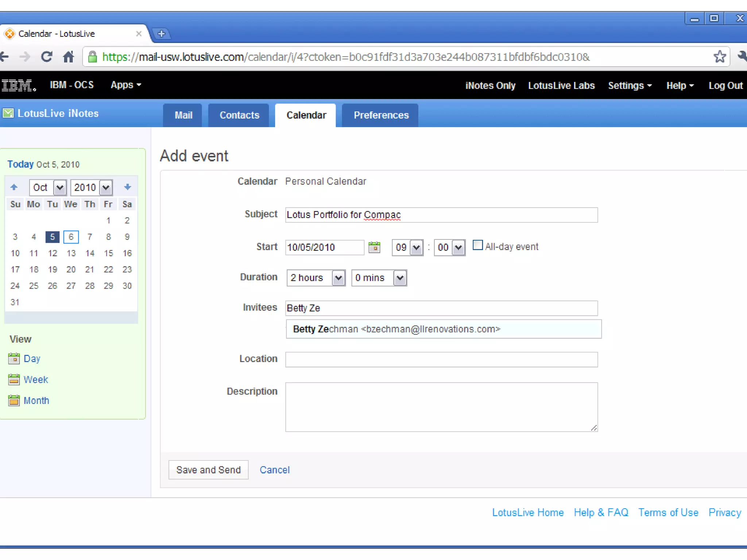The image size is (747, 560).
Task: Bookmark page with star icon
Action: (x=719, y=57)
